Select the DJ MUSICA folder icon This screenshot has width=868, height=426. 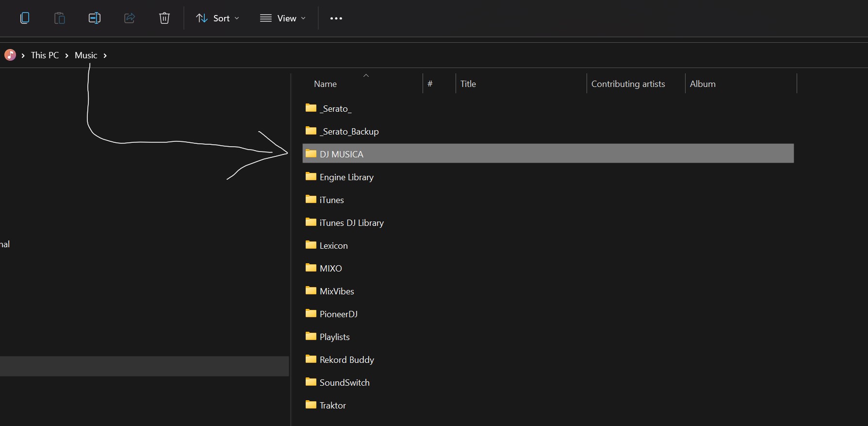311,153
